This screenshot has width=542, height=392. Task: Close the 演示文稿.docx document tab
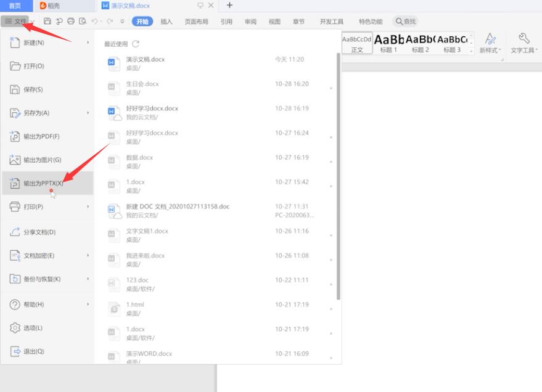click(211, 5)
